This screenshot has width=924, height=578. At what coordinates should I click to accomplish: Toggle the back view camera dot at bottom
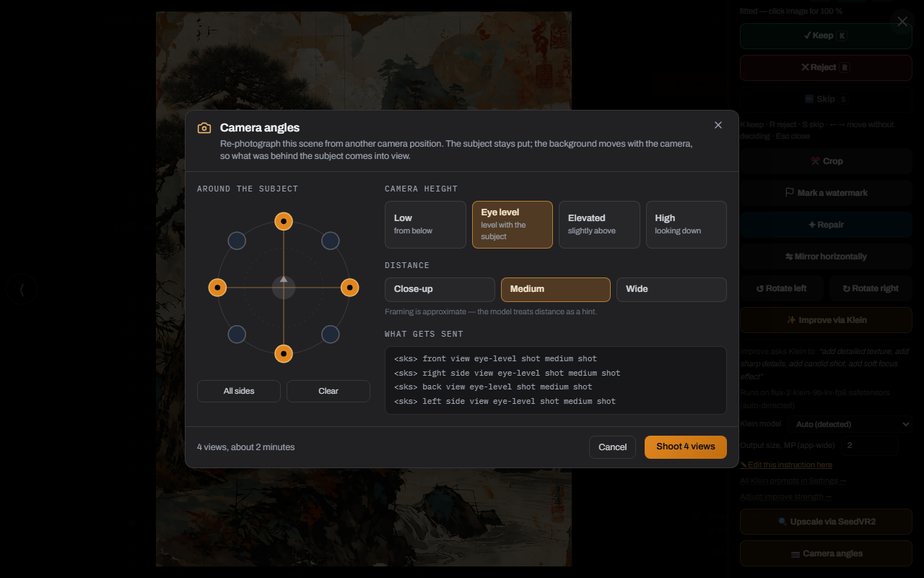click(x=284, y=354)
